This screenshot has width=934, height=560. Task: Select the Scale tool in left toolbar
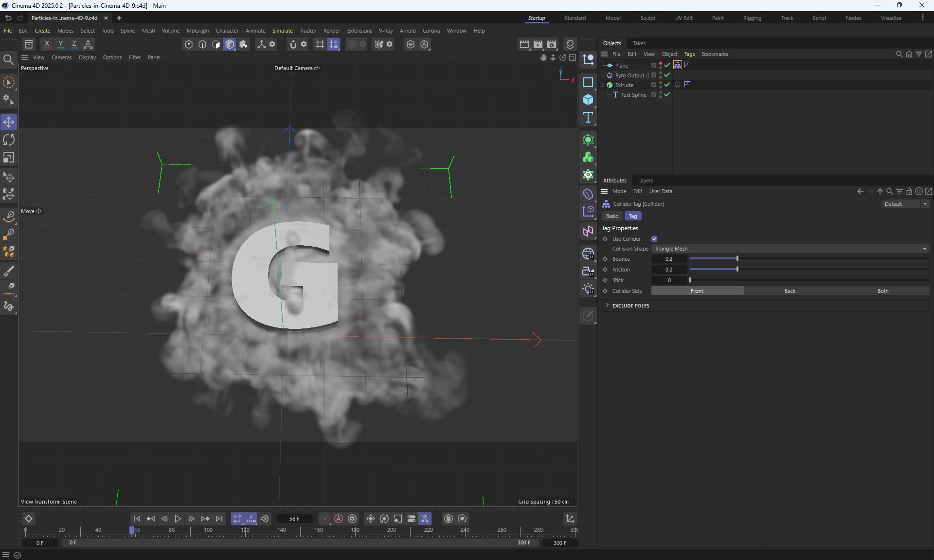tap(9, 158)
